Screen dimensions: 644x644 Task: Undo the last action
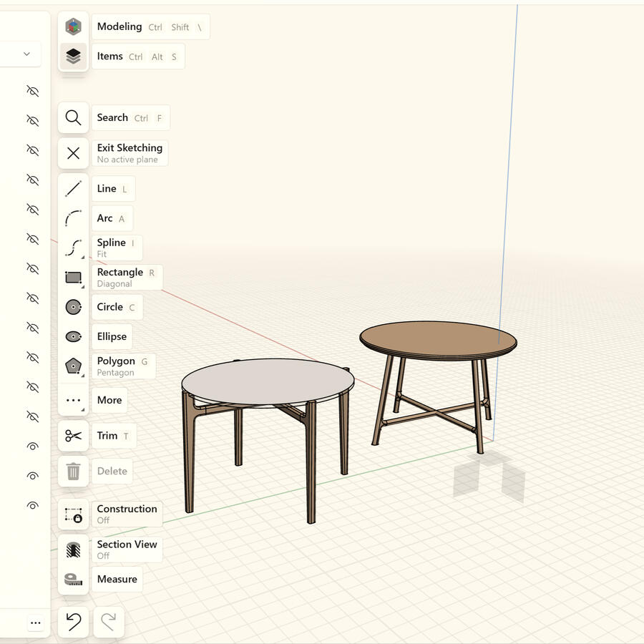73,622
